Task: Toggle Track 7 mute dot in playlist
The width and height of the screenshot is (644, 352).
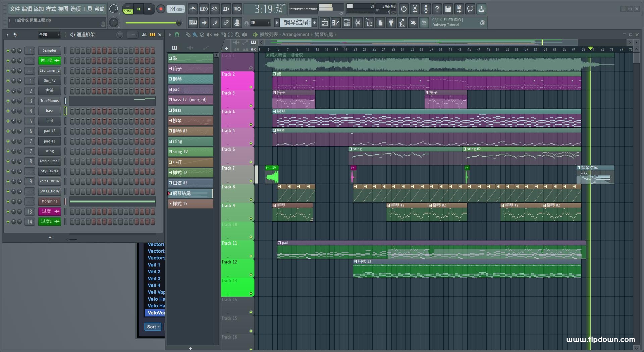Action: 251,181
